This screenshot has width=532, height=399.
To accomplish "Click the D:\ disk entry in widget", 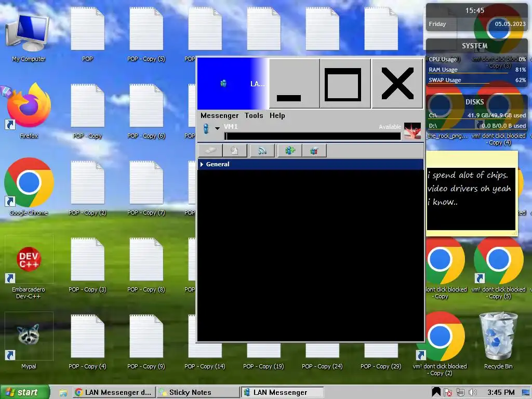I will [x=477, y=126].
